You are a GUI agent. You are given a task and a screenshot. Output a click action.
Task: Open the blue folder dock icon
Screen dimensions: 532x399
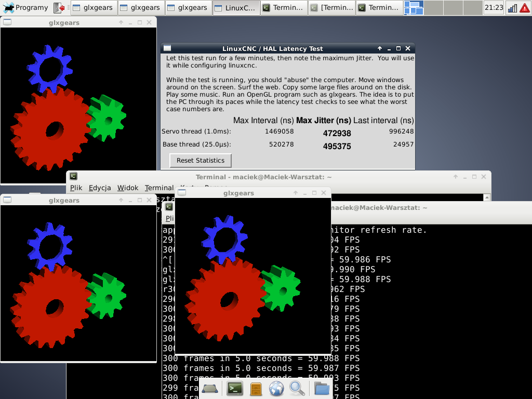tap(321, 389)
